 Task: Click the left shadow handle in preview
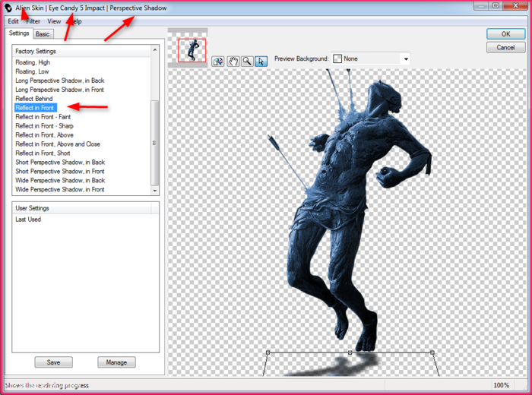tap(268, 352)
